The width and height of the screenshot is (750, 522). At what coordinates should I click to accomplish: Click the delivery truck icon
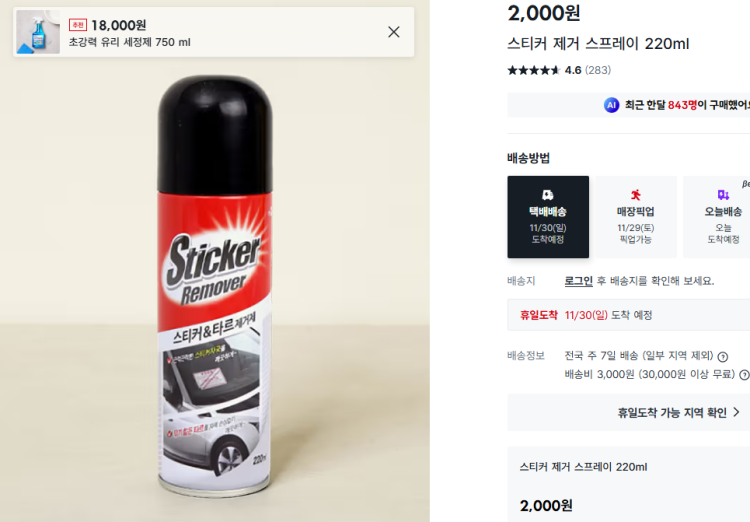click(x=547, y=195)
